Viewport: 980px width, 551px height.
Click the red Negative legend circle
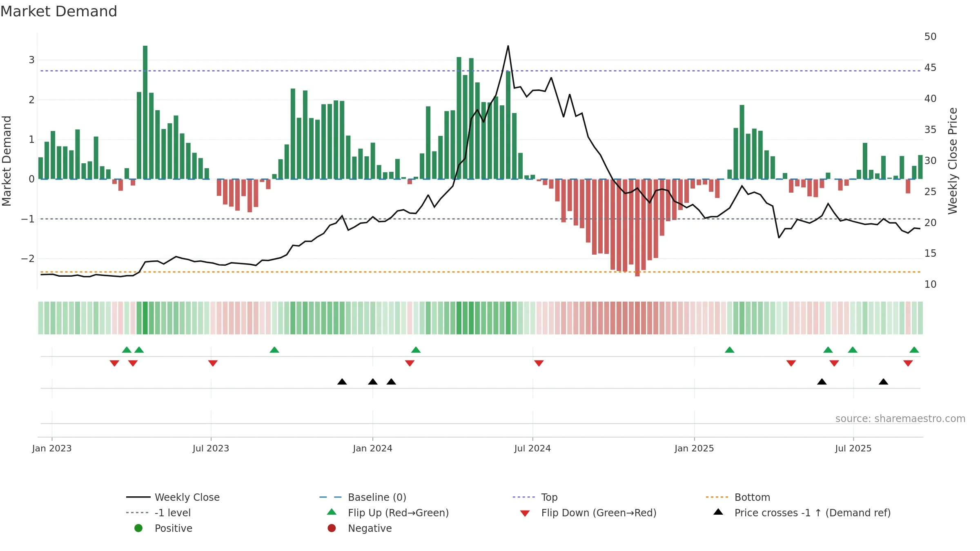tap(332, 528)
